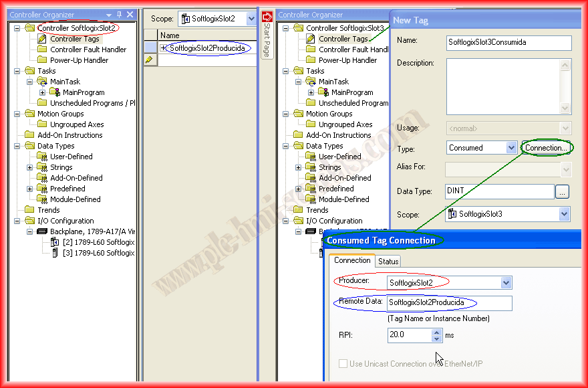Click the Remote Data input field
The height and width of the screenshot is (388, 588).
click(x=449, y=303)
